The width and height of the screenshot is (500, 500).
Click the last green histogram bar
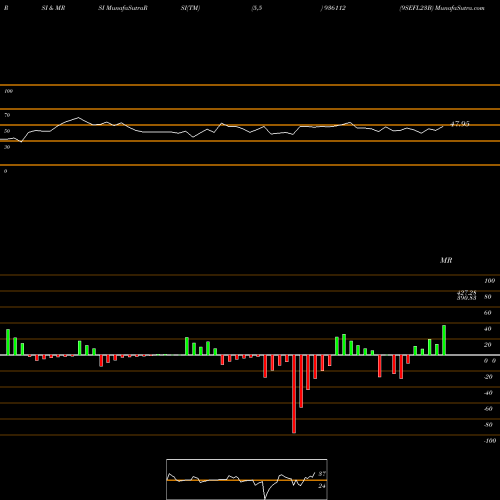tap(444, 340)
